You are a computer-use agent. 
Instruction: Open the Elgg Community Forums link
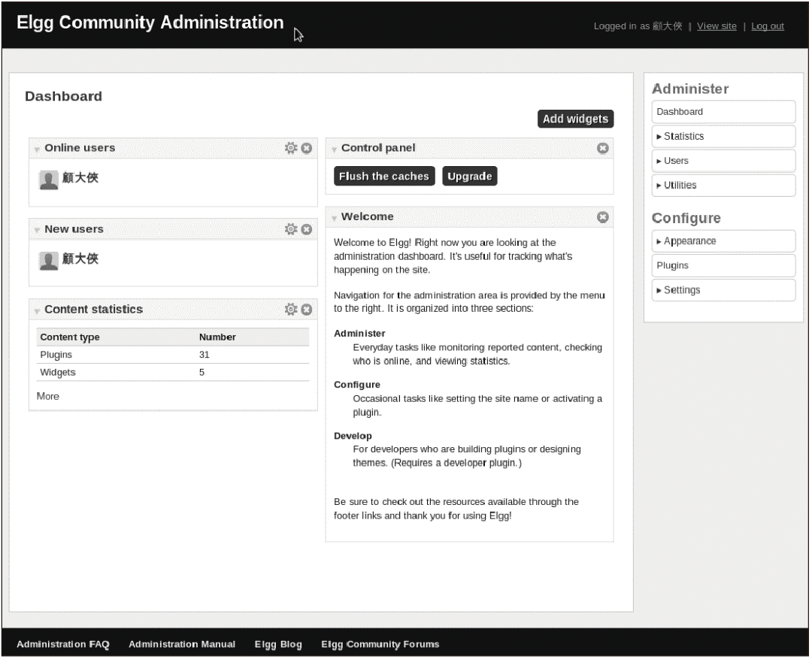[380, 645]
